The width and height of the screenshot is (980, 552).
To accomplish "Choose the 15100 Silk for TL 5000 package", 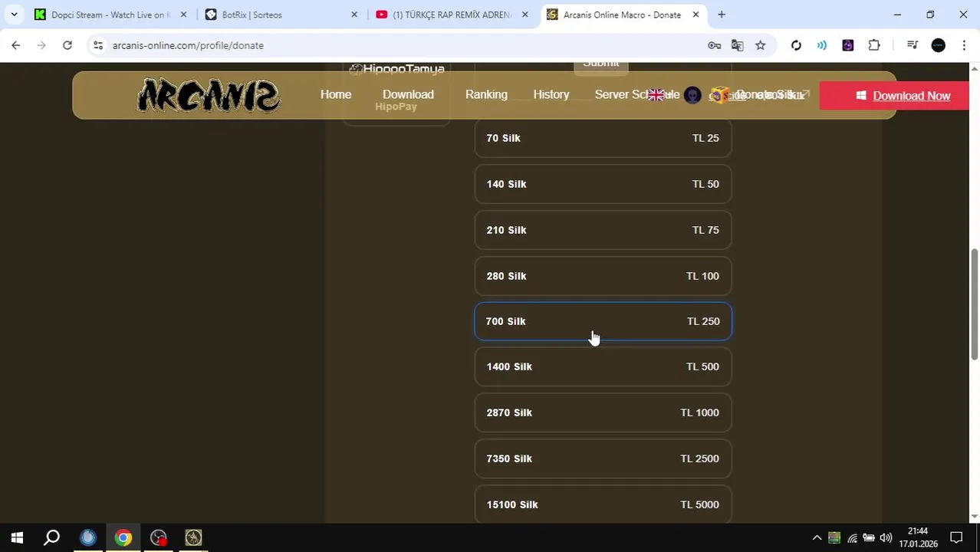I will point(603,504).
